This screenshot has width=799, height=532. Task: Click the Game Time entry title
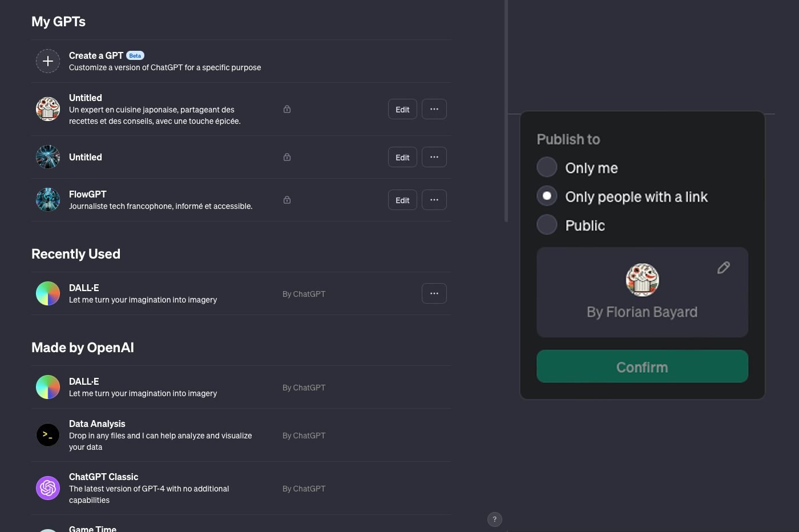[x=92, y=529]
